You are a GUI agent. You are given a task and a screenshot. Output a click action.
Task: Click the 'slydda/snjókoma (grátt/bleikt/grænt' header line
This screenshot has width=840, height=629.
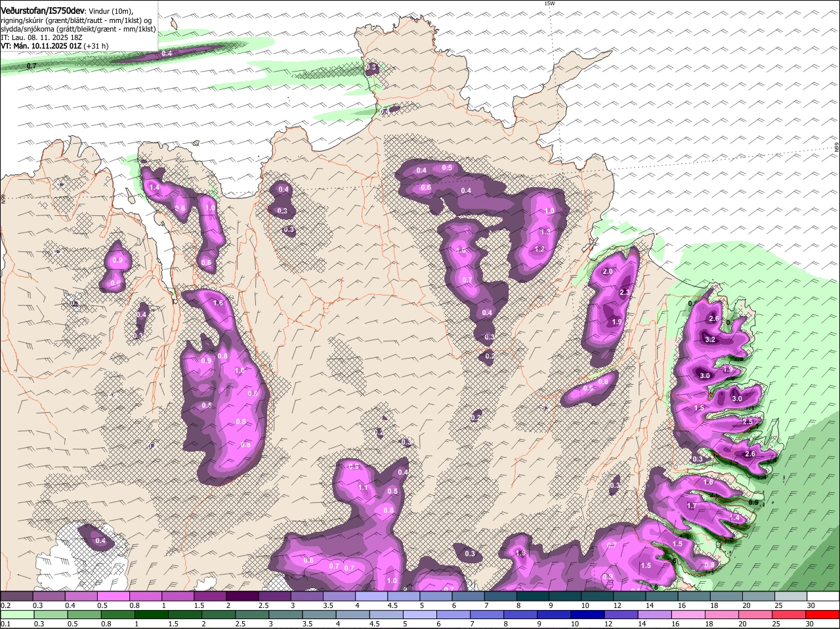pyautogui.click(x=78, y=29)
